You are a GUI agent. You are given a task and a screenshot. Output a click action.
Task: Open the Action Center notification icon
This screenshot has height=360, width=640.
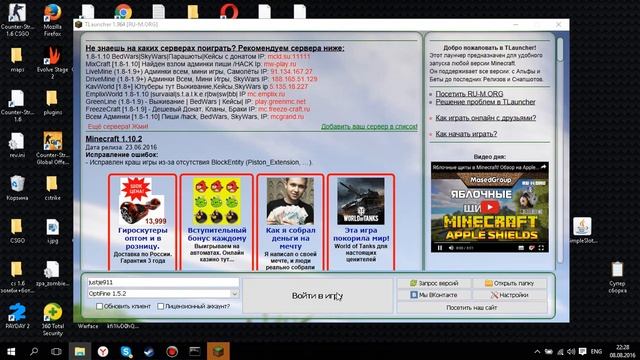pos(582,351)
